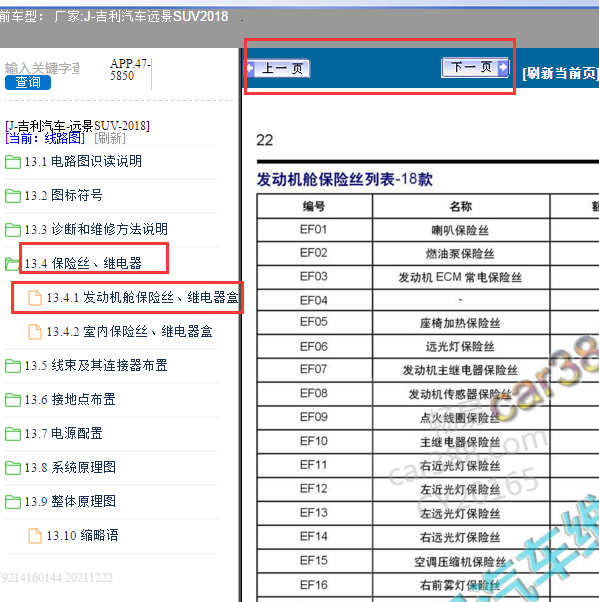Open the 13.2 图标符号 folder icon

point(13,196)
